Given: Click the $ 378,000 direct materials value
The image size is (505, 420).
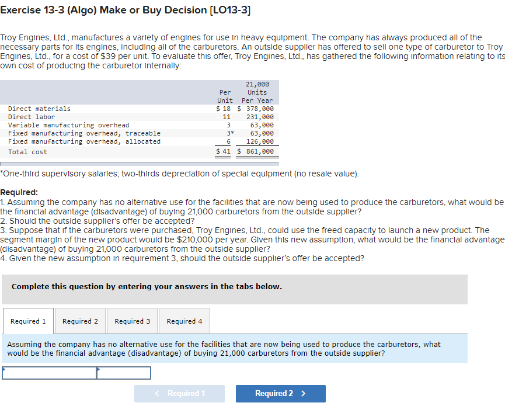Looking at the screenshot, I should (255, 109).
